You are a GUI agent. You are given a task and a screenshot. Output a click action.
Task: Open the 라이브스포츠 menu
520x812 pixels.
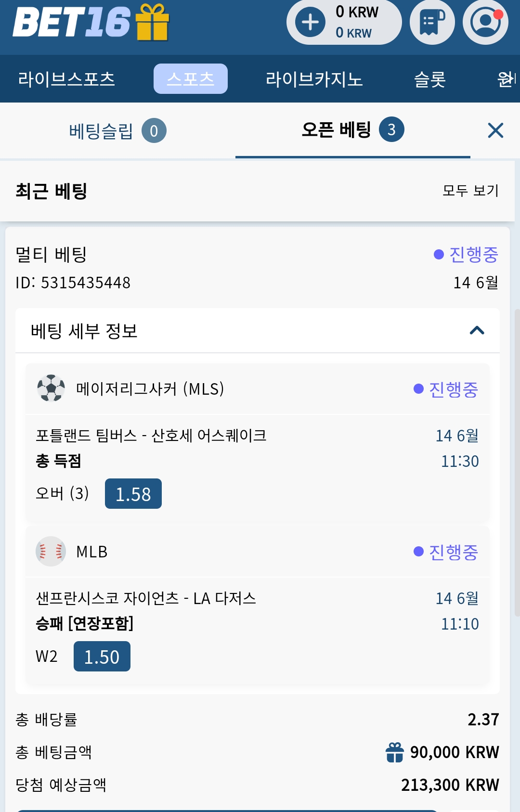pos(66,79)
